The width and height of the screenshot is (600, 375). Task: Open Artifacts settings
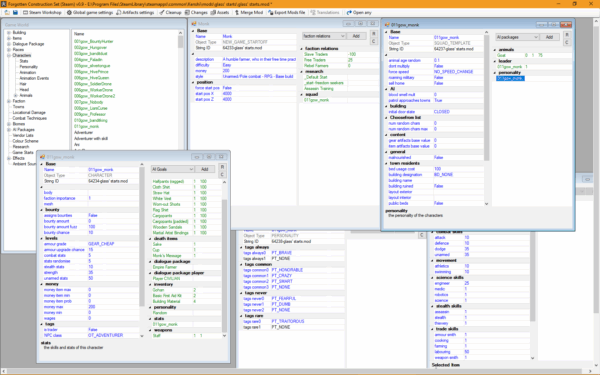coord(135,13)
